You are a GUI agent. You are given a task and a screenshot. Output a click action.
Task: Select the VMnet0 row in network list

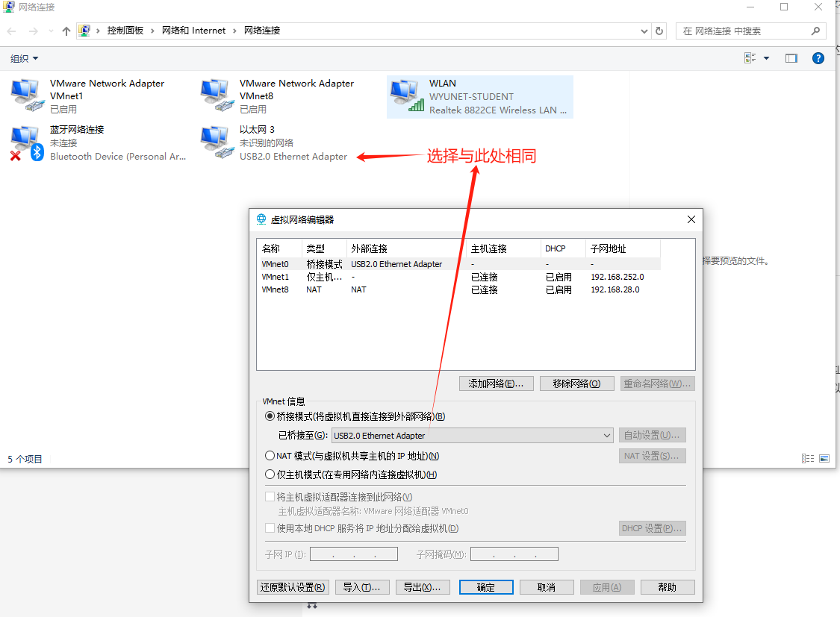click(x=459, y=264)
